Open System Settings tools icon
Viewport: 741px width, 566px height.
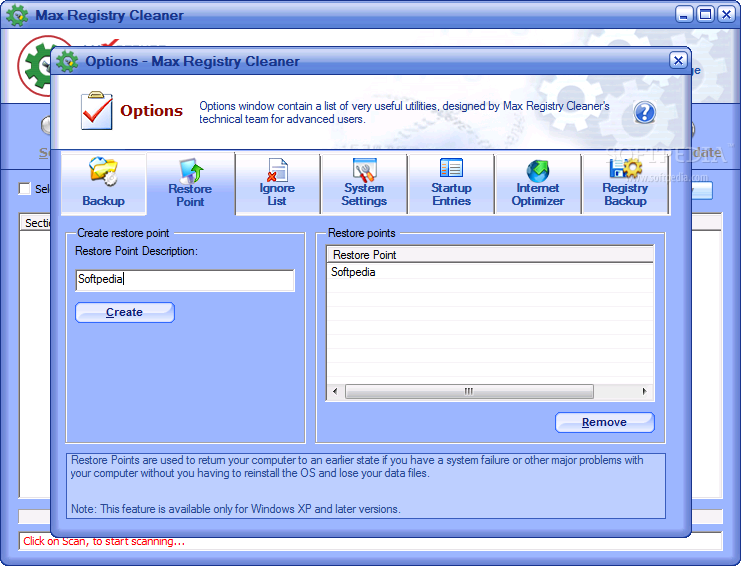(x=364, y=169)
